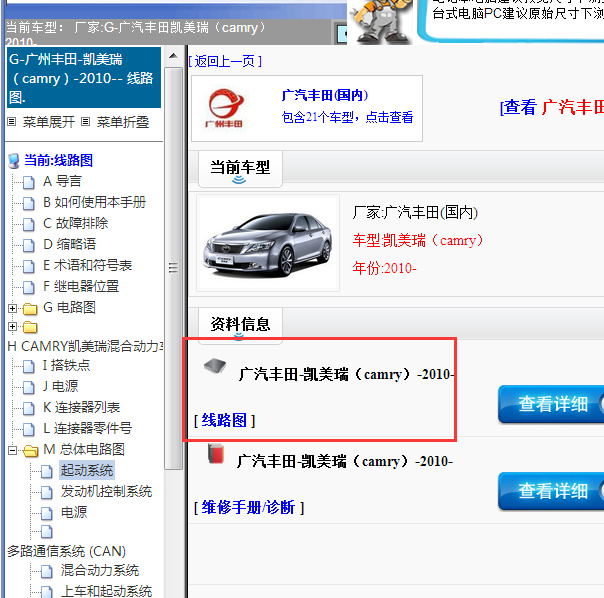Click the page icon beside F 继电器位置

(x=29, y=287)
